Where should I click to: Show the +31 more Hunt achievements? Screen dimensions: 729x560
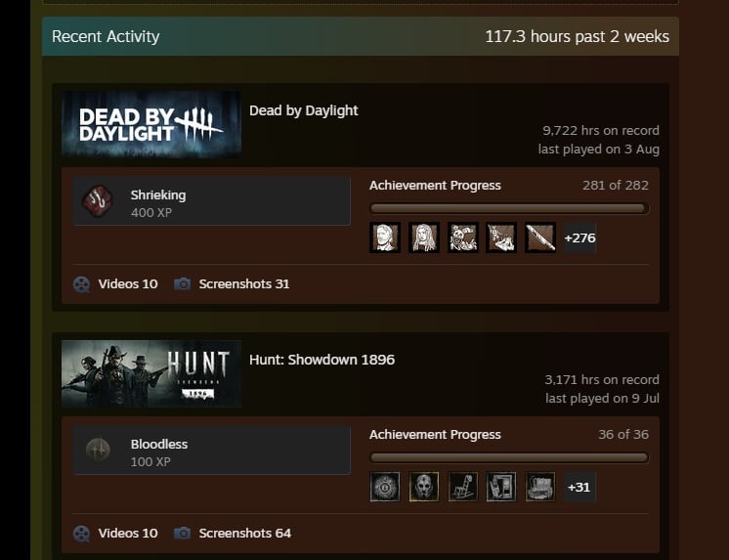(579, 487)
